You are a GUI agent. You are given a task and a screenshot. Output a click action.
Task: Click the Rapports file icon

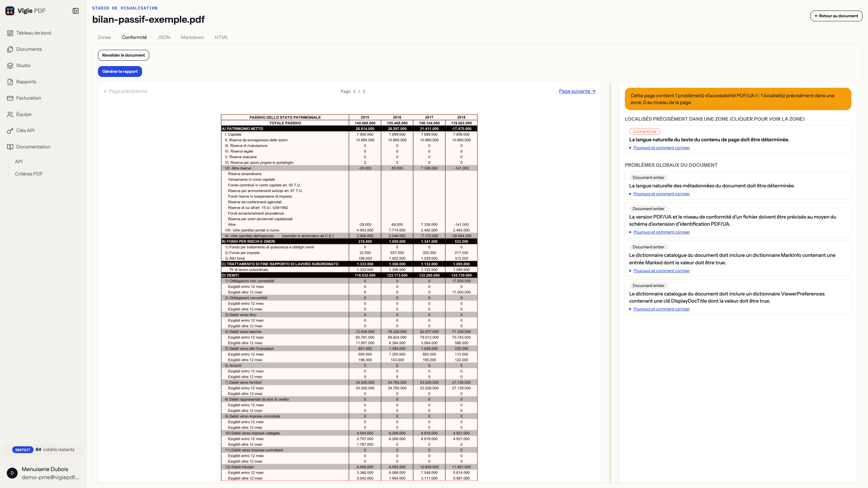tap(10, 82)
